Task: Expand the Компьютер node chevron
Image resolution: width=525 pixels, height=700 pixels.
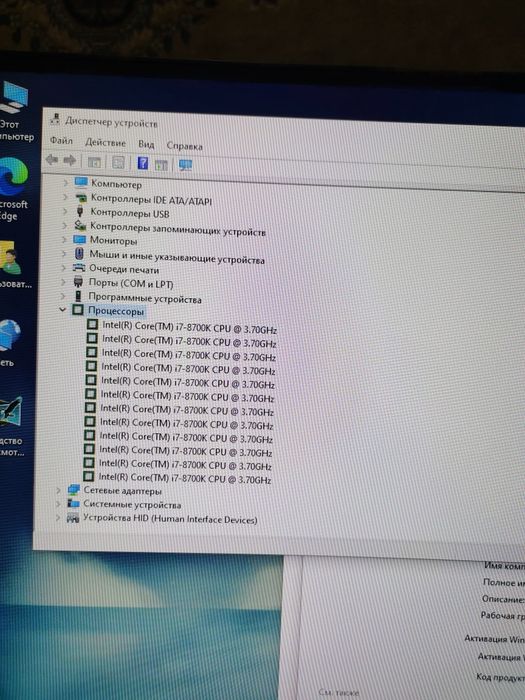Action: [66, 182]
